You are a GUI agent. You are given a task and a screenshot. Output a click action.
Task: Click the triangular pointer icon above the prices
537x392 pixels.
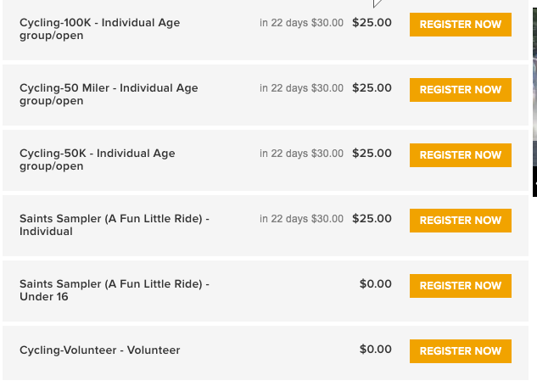point(377,3)
